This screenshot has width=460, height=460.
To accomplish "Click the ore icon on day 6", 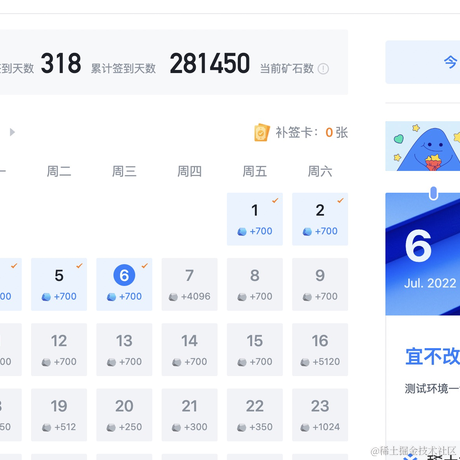I will (111, 297).
